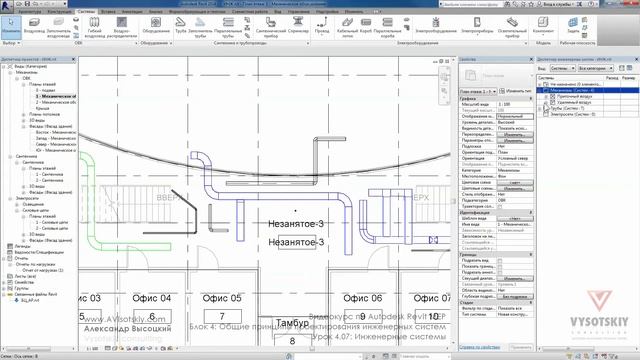Image resolution: width=640 pixels, height=360 pixels.
Task: Switch to the Системы ribbon tab
Action: (x=86, y=11)
